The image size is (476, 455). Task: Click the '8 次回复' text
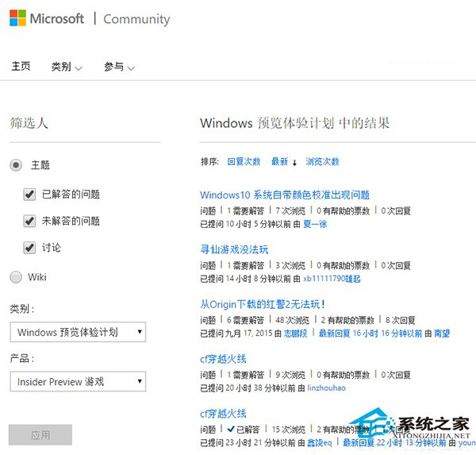[x=400, y=320]
